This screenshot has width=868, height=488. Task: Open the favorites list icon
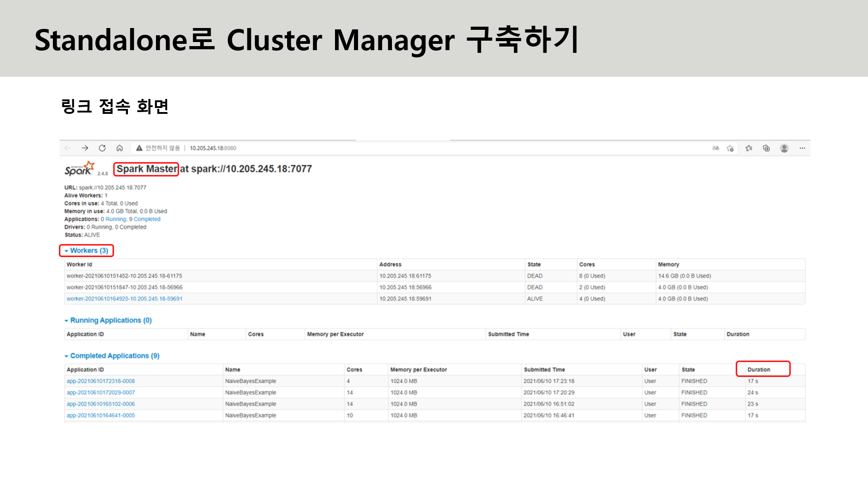749,148
